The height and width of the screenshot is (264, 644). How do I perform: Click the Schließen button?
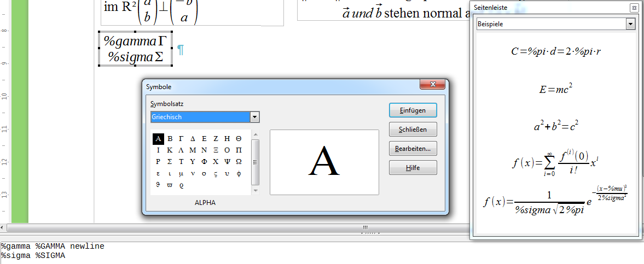click(x=413, y=130)
